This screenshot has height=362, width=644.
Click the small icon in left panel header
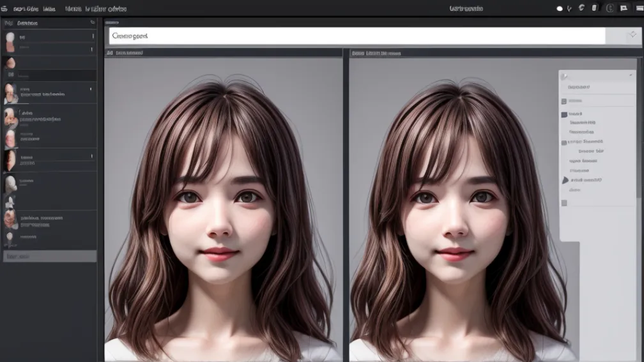[93, 22]
